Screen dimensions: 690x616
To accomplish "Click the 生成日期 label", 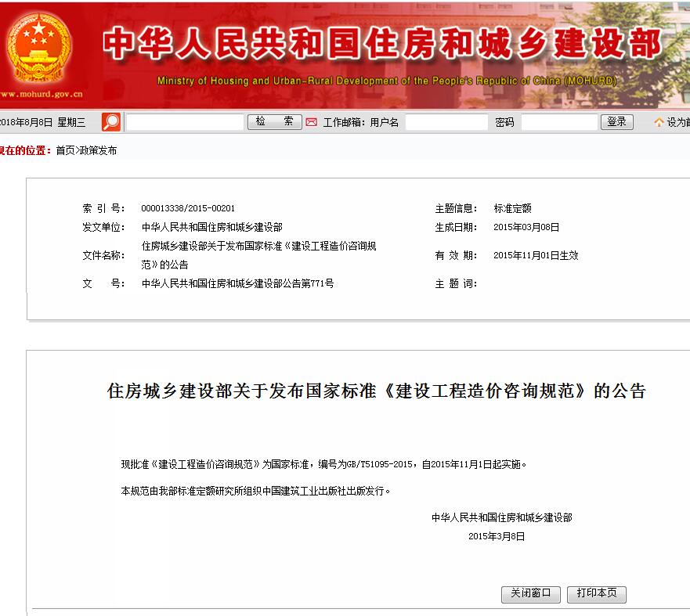I will 456,227.
